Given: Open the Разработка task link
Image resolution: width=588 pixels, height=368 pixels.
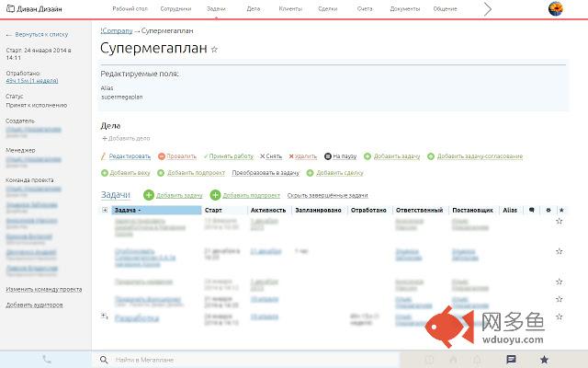Looking at the screenshot, I should tap(137, 318).
